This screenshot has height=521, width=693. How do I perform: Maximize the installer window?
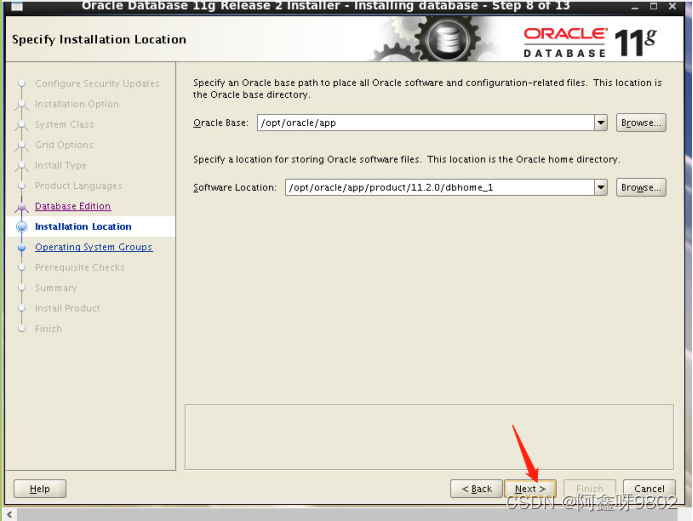pyautogui.click(x=653, y=6)
